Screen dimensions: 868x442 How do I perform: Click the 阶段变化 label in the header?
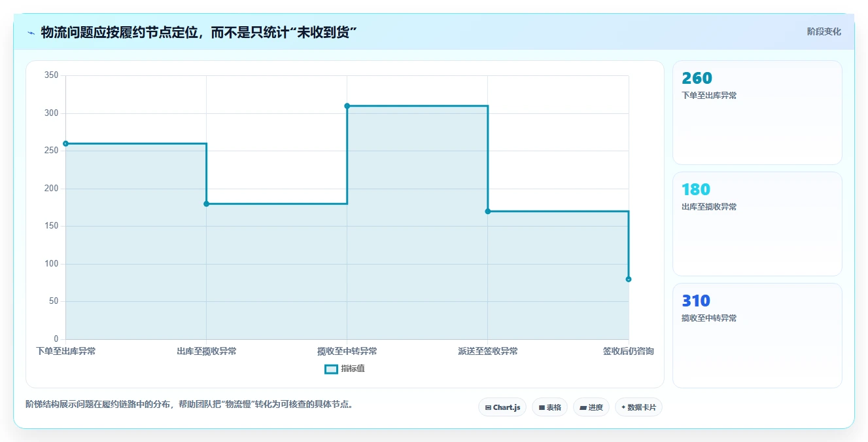pos(824,31)
